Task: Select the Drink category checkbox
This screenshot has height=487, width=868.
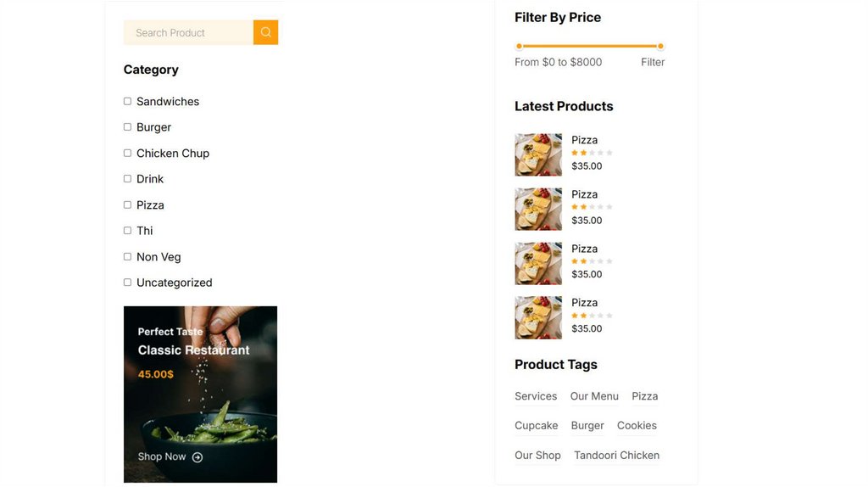Action: tap(128, 179)
